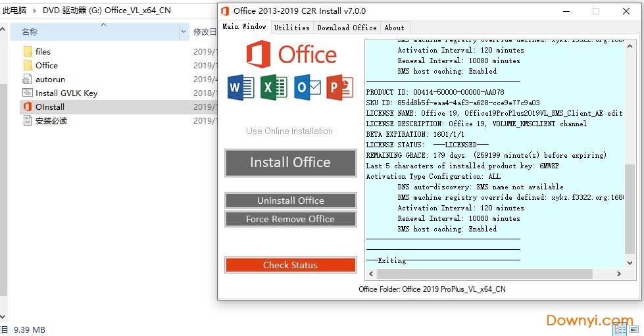Click the Outlook icon
Viewport: 644px width, 336px height.
(x=307, y=88)
